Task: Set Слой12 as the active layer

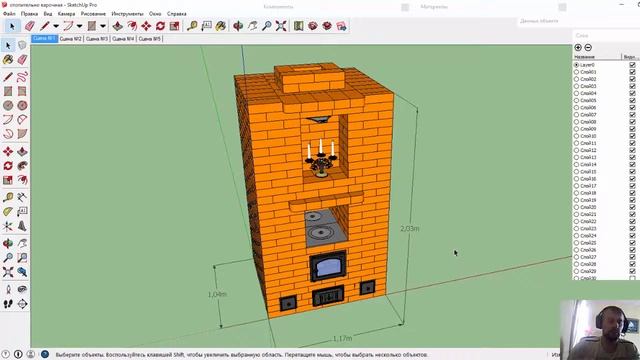Action: click(576, 150)
